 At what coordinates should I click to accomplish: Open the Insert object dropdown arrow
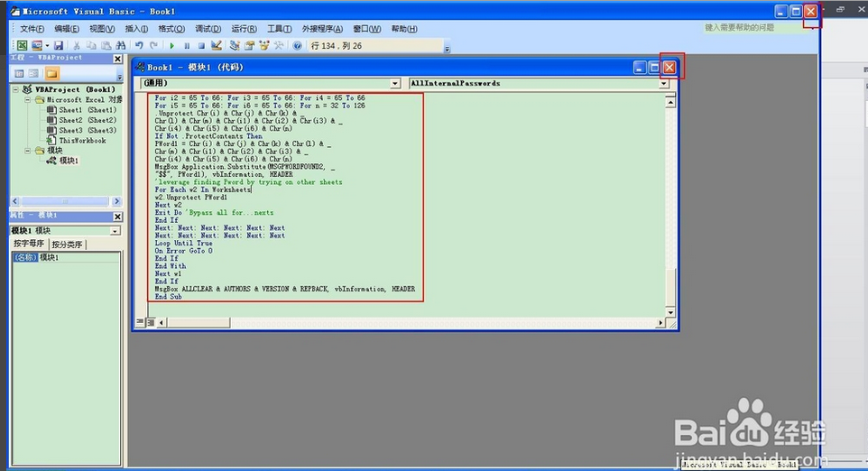pos(47,45)
